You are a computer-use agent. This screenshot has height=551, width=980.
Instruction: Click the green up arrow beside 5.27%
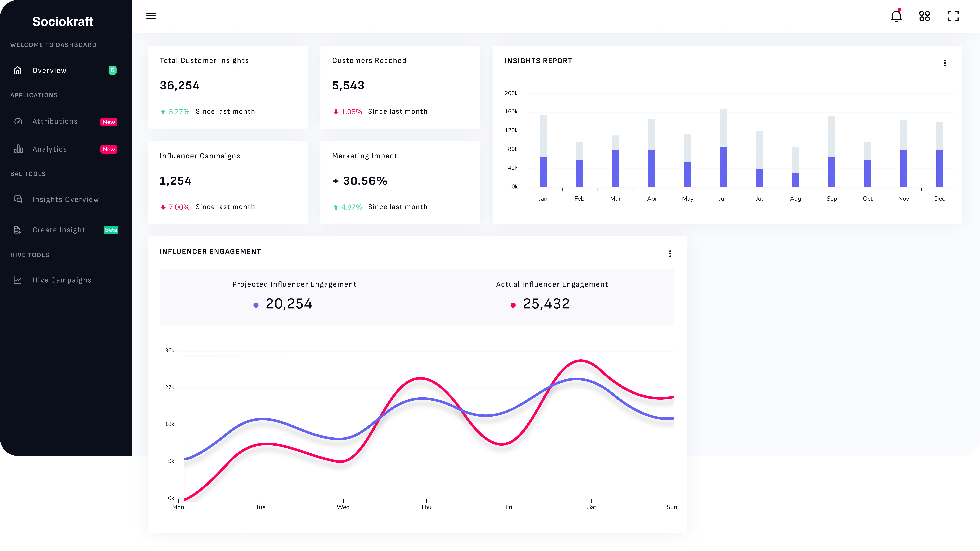pos(163,112)
